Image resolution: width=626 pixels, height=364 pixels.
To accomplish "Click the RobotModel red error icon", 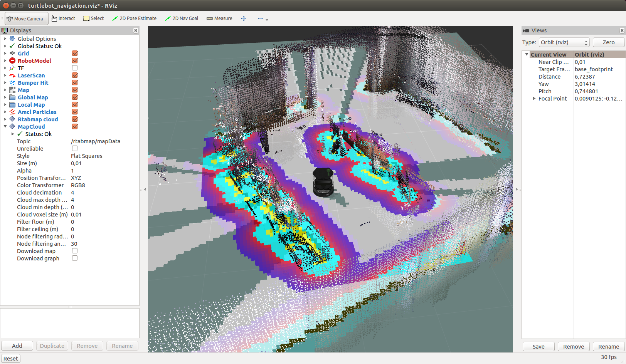I will (x=12, y=60).
